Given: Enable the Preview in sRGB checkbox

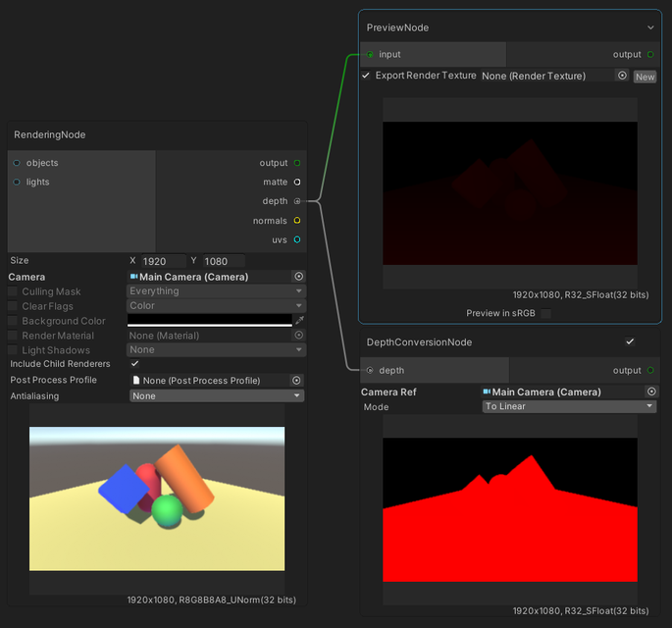Looking at the screenshot, I should 546,313.
